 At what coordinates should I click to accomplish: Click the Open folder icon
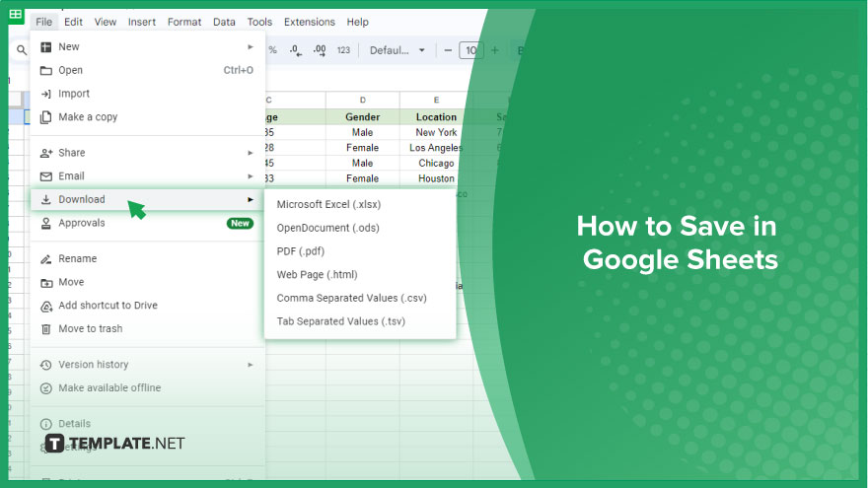[46, 70]
